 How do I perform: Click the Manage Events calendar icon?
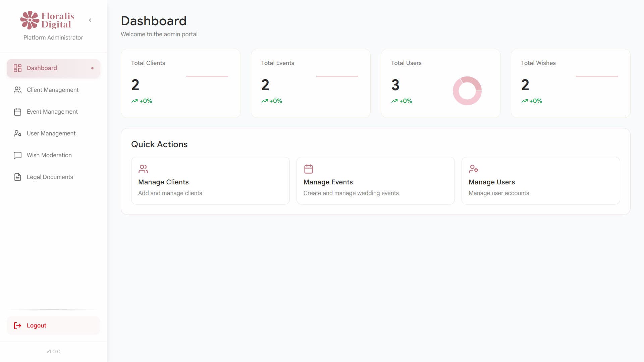point(308,169)
